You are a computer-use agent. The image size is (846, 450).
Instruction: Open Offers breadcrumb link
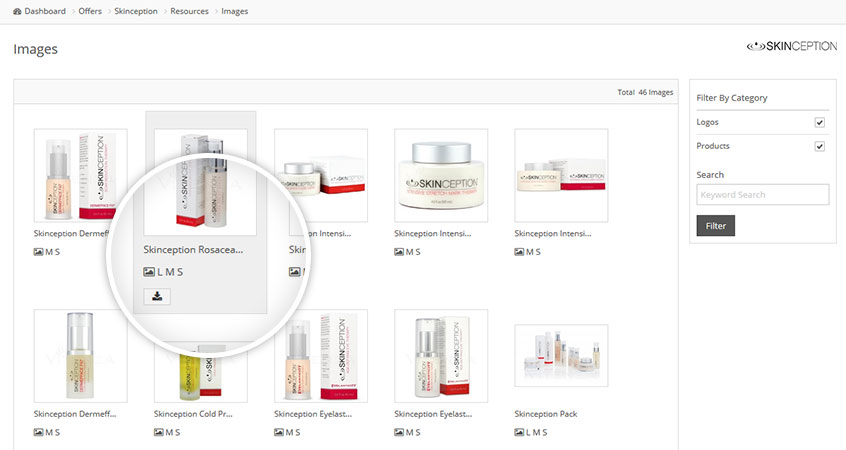pos(90,11)
